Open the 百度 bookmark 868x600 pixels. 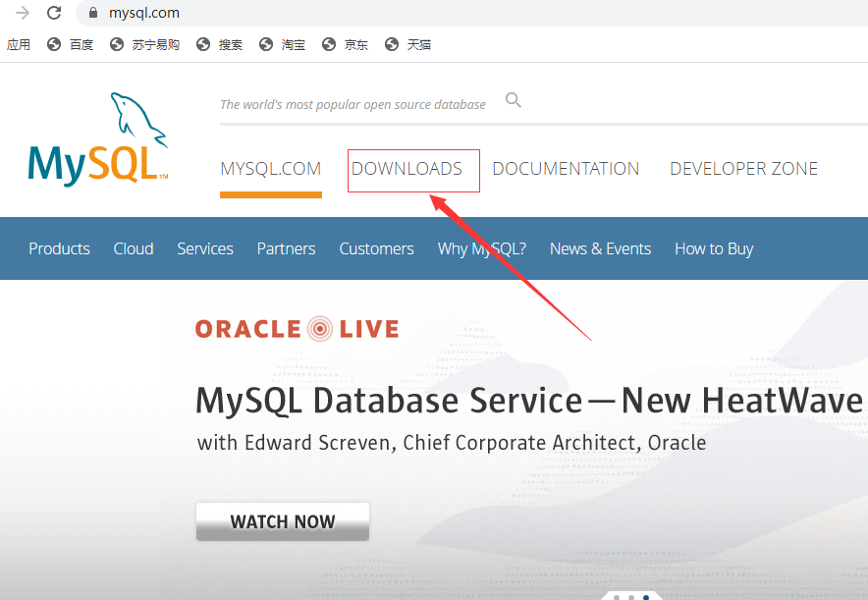click(x=70, y=44)
